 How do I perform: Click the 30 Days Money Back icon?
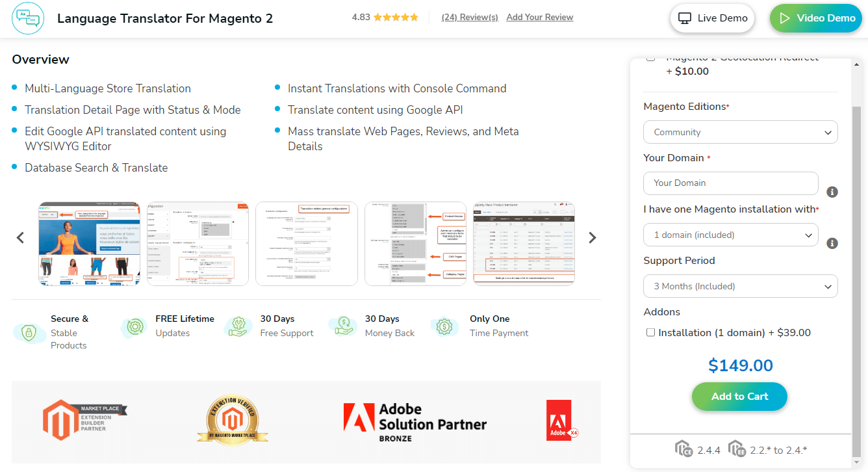343,326
